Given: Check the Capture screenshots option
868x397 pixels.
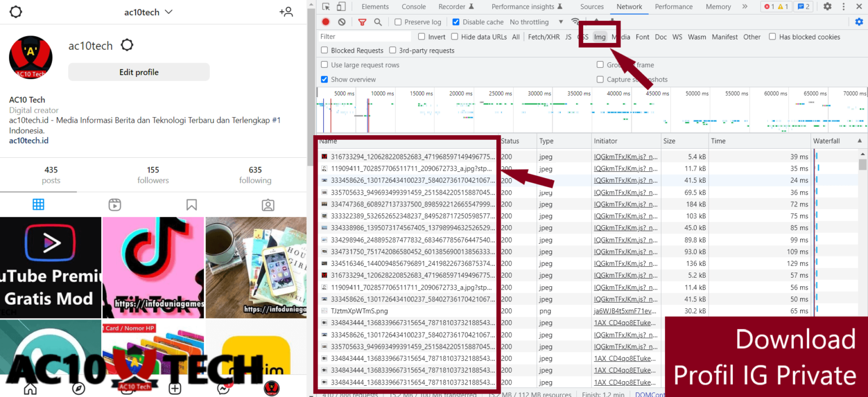Looking at the screenshot, I should coord(601,79).
